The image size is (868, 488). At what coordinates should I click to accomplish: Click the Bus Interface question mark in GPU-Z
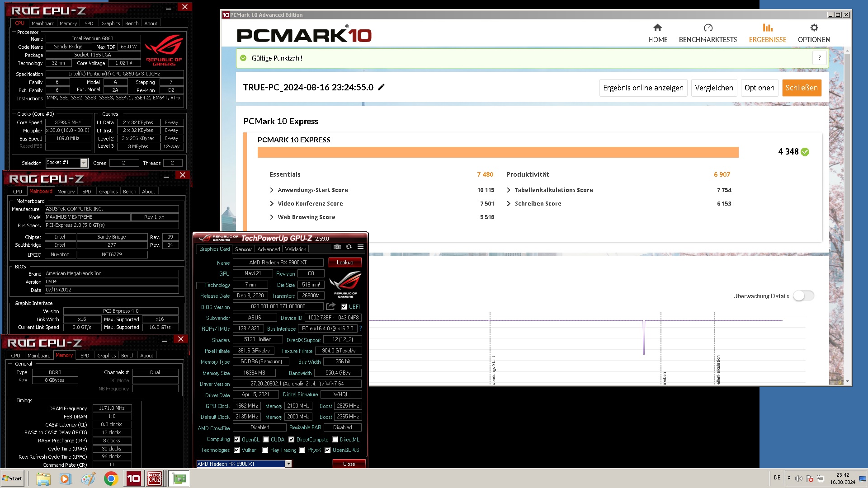click(360, 328)
